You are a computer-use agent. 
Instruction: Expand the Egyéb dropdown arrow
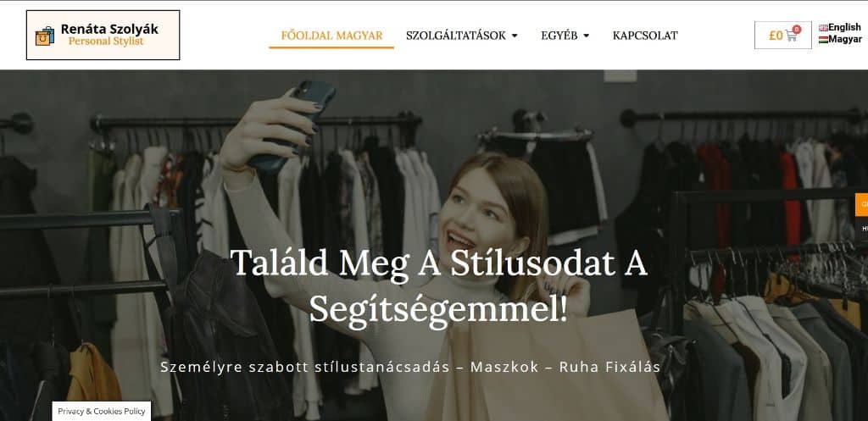pos(587,36)
